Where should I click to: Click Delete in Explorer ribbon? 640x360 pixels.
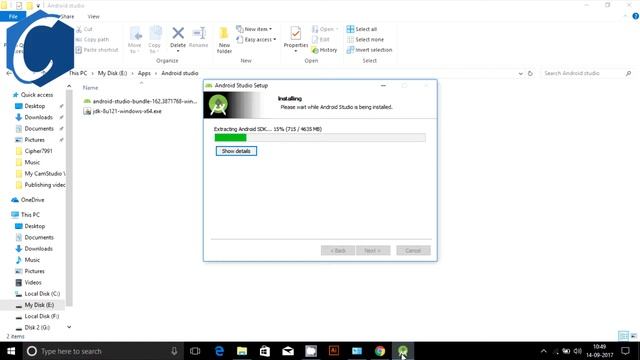tap(178, 38)
